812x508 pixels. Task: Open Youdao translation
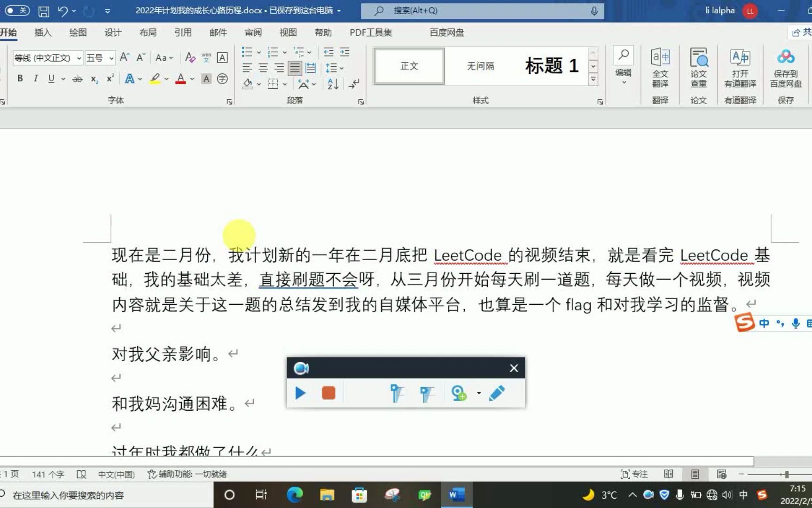[x=740, y=68]
